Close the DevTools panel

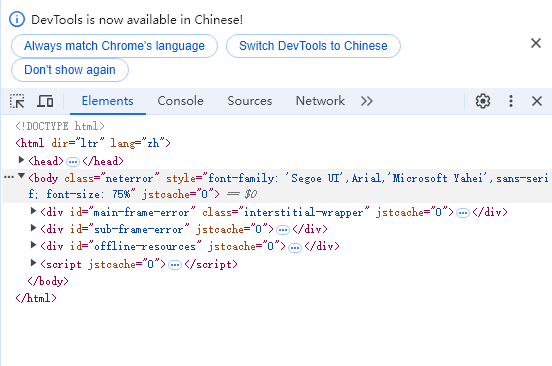pyautogui.click(x=537, y=101)
